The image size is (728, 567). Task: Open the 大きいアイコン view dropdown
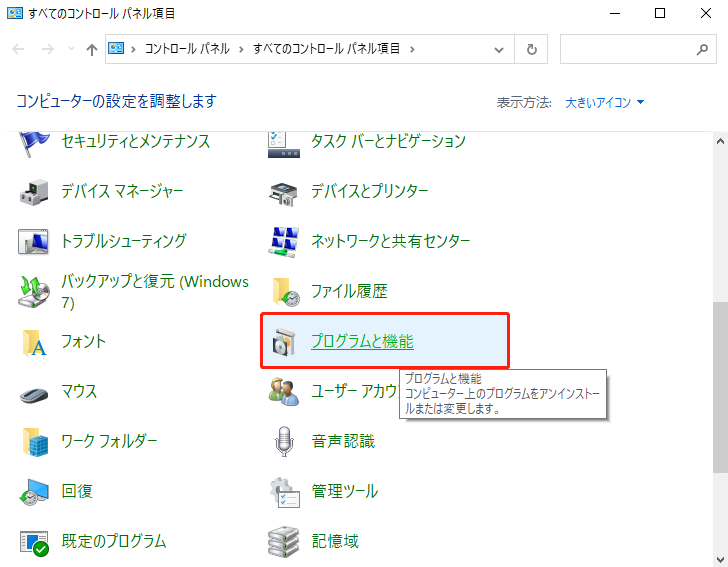(604, 102)
